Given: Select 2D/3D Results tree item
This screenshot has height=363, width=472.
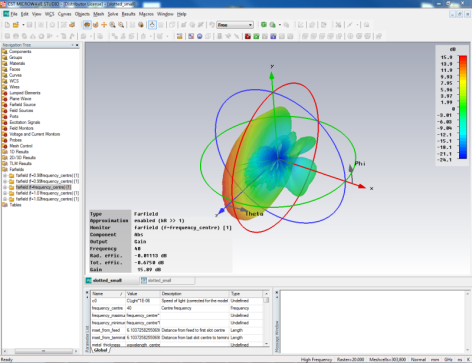Looking at the screenshot, I should [22, 158].
